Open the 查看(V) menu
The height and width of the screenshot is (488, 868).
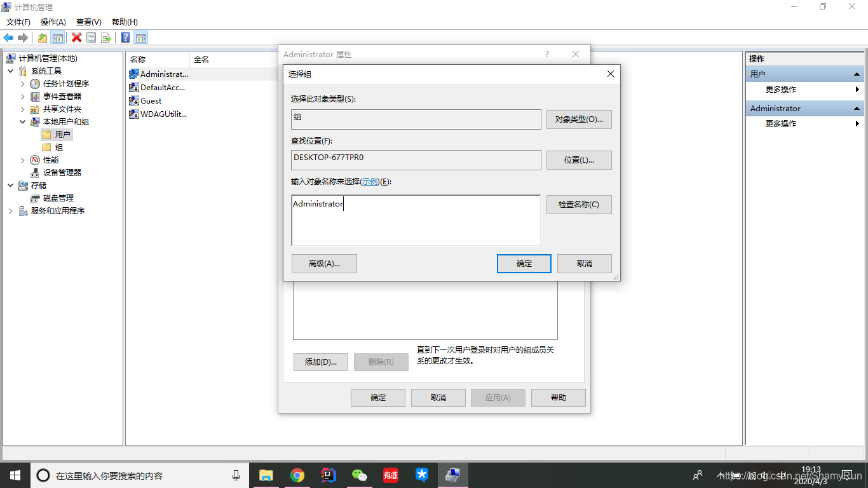point(88,22)
